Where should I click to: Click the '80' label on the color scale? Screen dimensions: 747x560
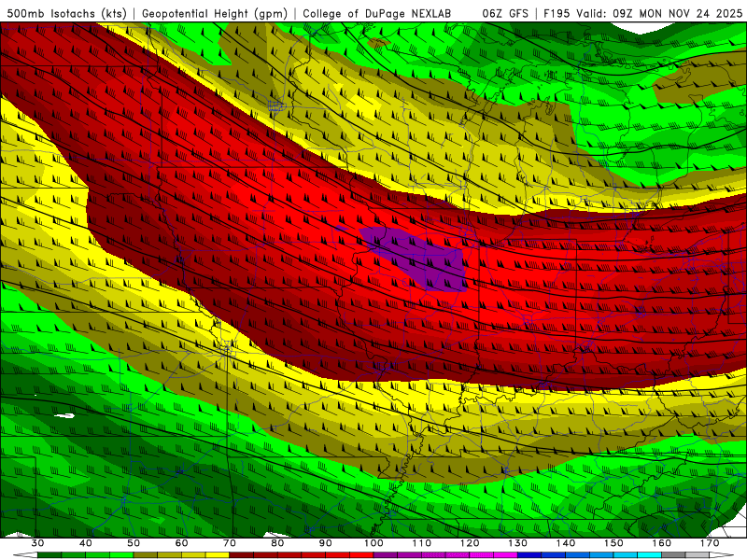[x=277, y=543]
